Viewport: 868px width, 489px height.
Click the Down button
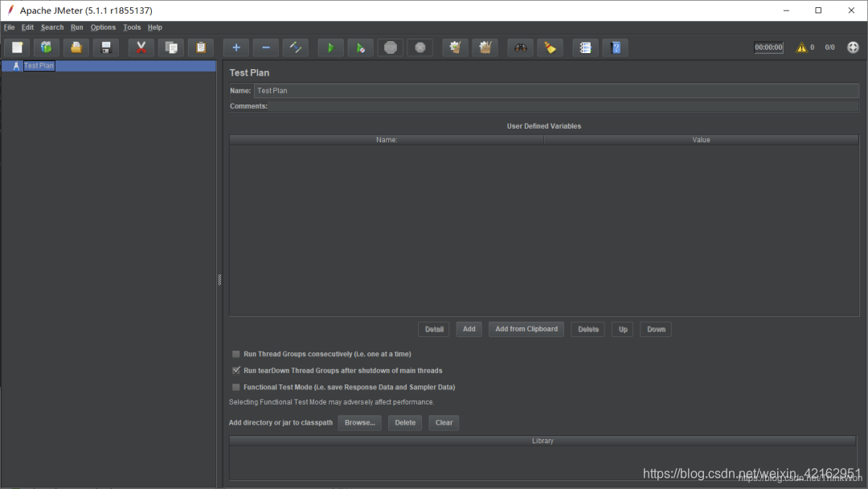pos(656,330)
